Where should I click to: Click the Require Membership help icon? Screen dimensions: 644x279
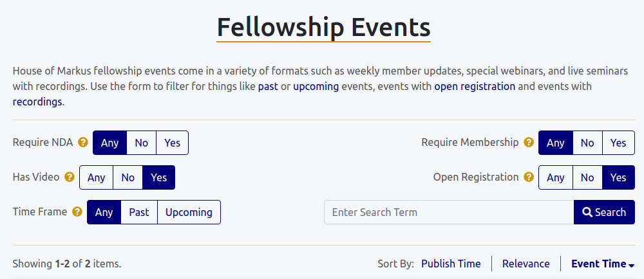[529, 143]
